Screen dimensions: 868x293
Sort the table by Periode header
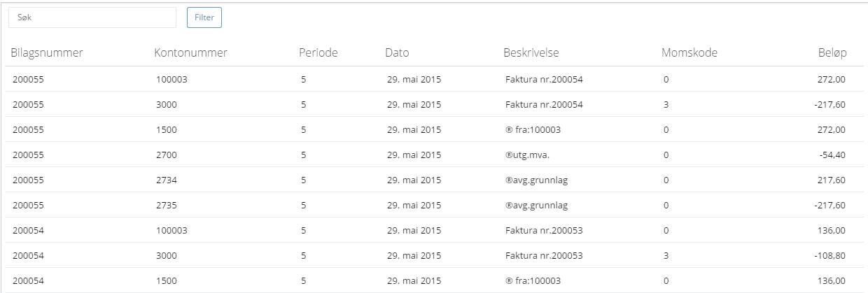point(318,52)
